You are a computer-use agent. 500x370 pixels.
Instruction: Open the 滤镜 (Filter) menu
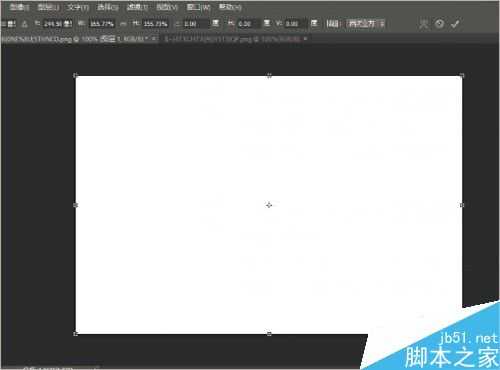coord(137,7)
